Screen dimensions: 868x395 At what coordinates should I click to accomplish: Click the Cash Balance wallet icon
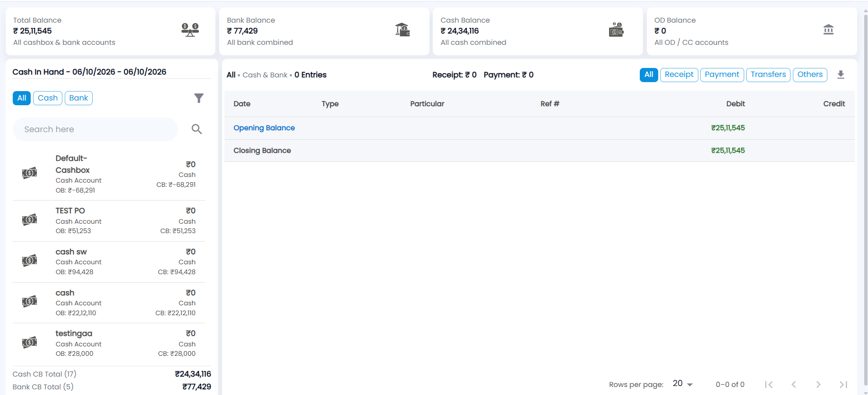[616, 30]
